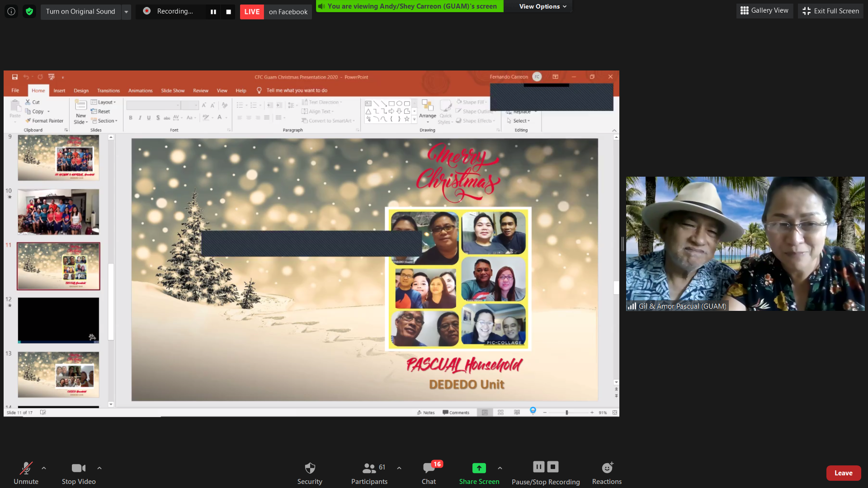This screenshot has width=868, height=488.
Task: Toggle Underline formatting
Action: (x=149, y=118)
